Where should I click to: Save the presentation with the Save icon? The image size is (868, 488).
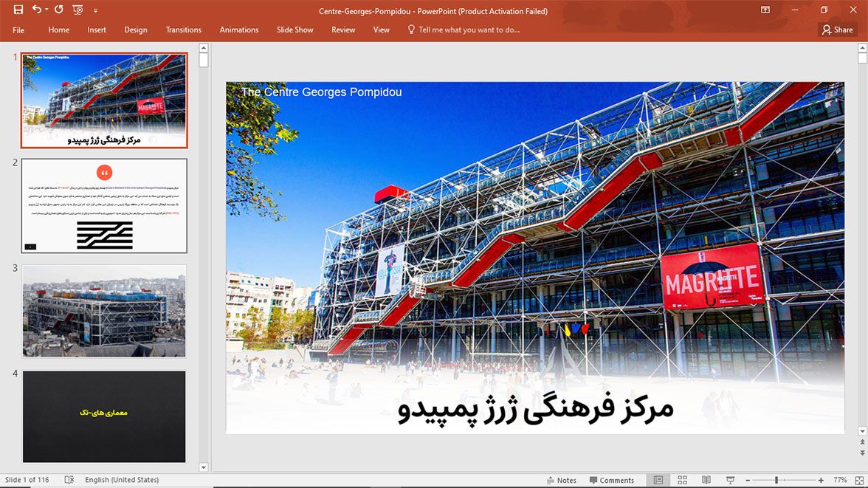coord(18,10)
